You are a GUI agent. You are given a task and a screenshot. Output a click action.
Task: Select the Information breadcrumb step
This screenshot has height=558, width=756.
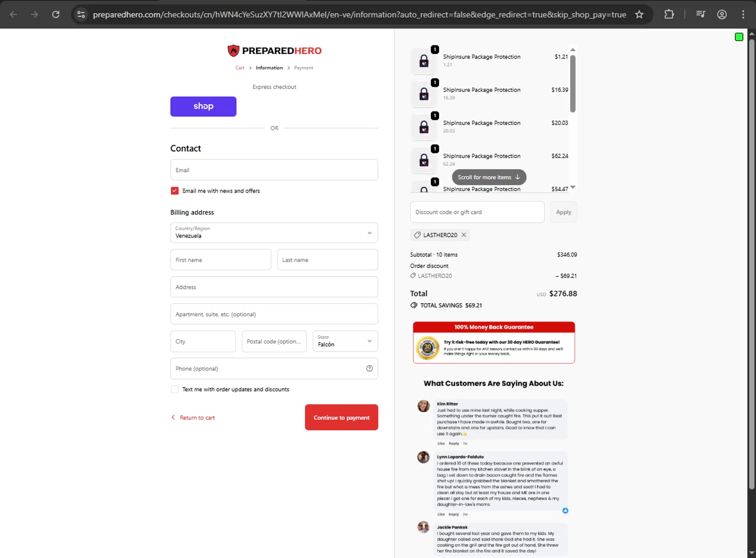tap(269, 68)
